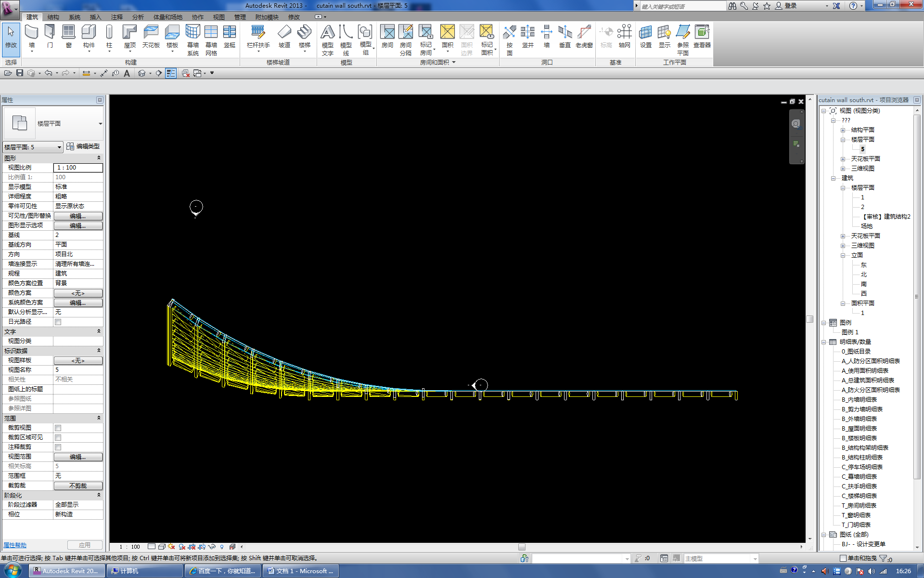The height and width of the screenshot is (578, 924).
Task: Collapse the 立面 tree node
Action: [x=843, y=255]
